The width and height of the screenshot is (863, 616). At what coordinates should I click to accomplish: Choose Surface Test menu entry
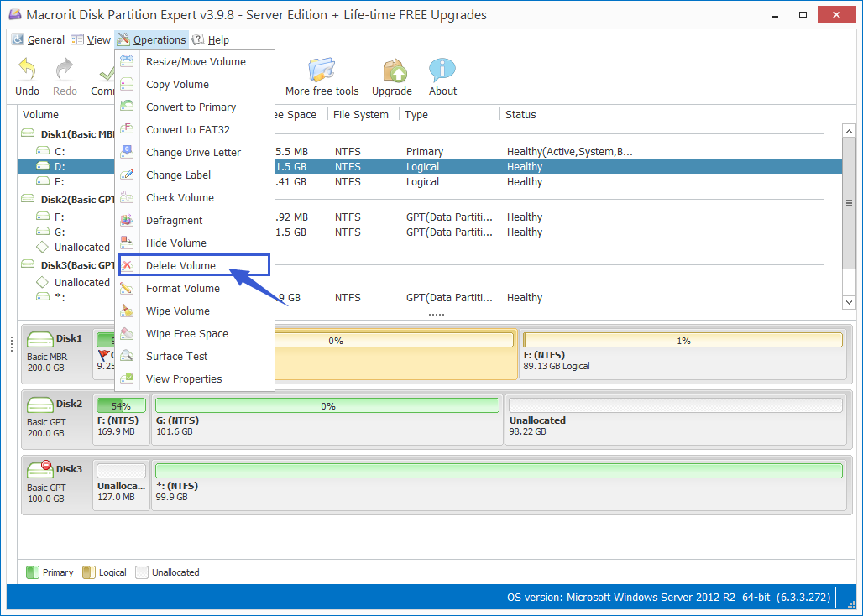coord(194,356)
